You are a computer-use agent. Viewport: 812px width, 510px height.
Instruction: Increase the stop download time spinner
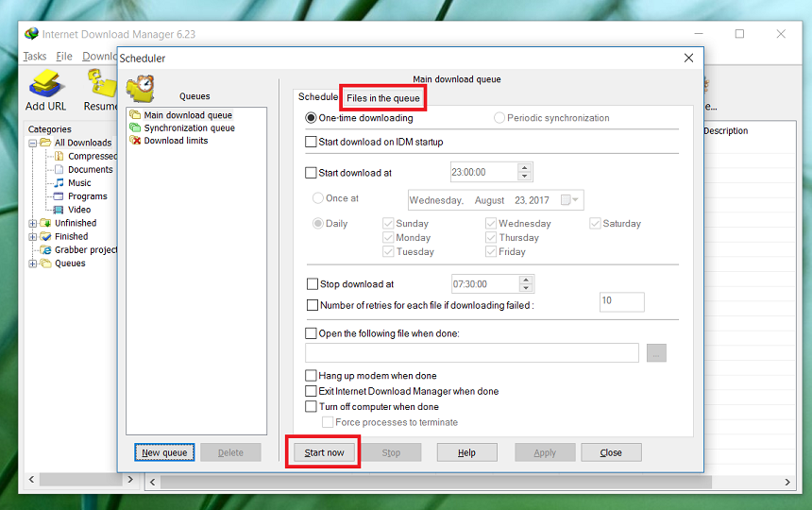(x=526, y=280)
